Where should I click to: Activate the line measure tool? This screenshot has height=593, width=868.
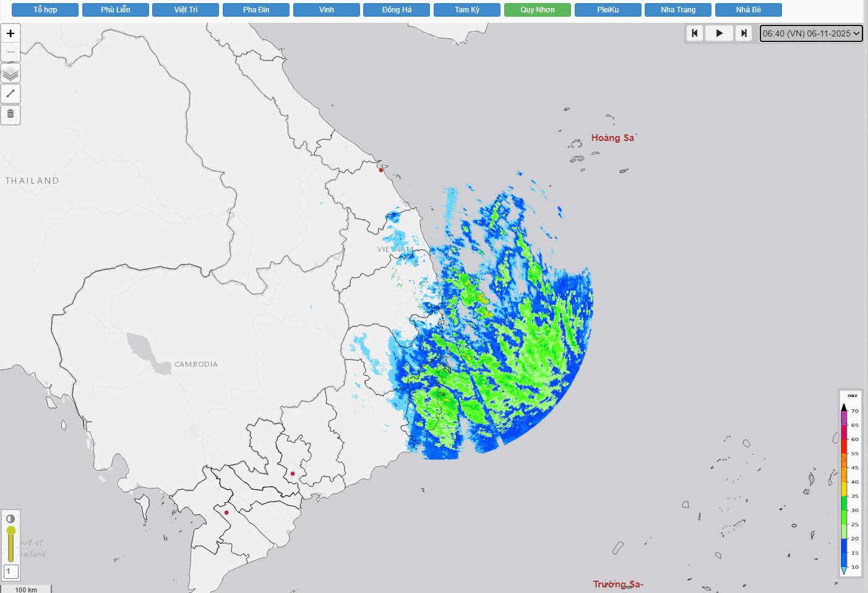click(x=11, y=94)
